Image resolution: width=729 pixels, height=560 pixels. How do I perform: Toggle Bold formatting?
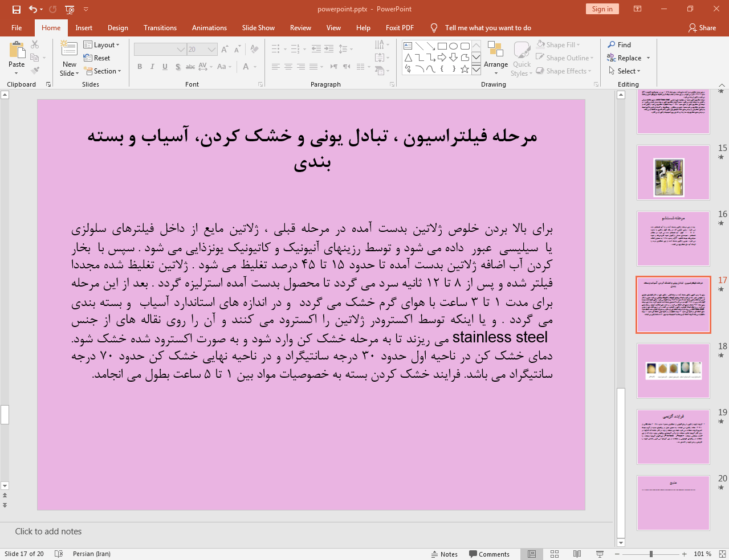click(x=140, y=67)
